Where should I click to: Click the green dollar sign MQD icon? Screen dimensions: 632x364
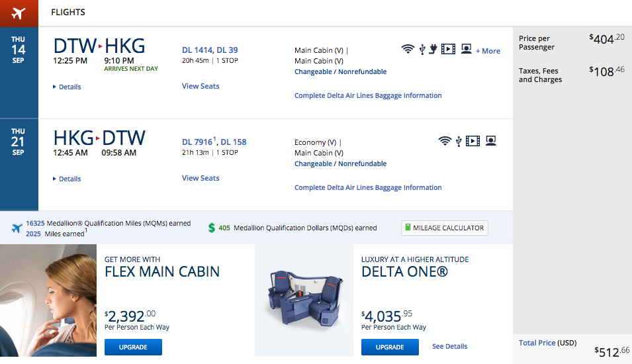[x=212, y=228]
